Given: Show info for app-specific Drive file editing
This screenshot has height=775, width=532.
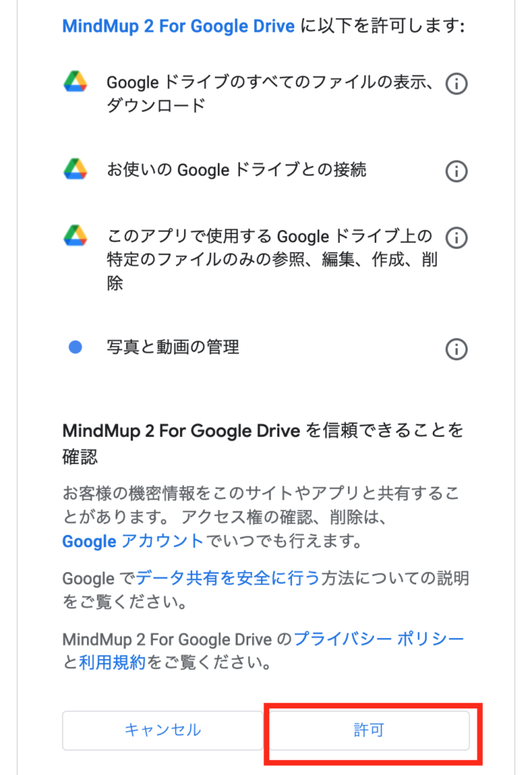Looking at the screenshot, I should [456, 238].
